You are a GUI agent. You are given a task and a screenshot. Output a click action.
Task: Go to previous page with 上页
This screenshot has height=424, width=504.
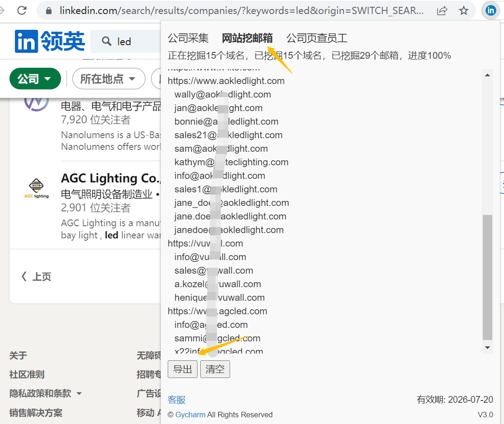click(36, 276)
